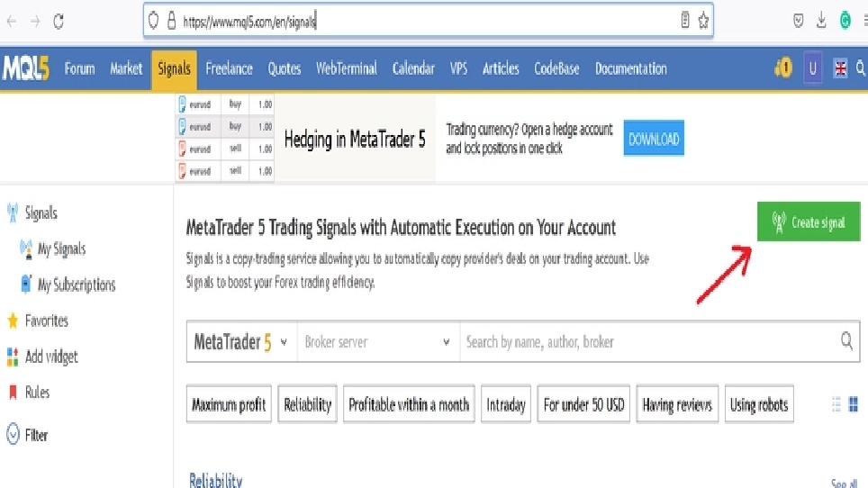
Task: Go back with browser back arrow
Action: [x=12, y=22]
